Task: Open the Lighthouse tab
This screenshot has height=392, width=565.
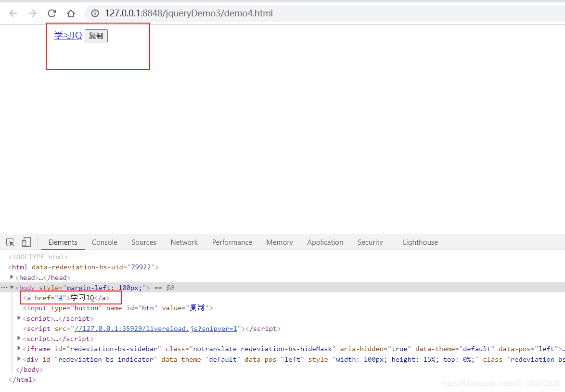Action: coord(420,242)
